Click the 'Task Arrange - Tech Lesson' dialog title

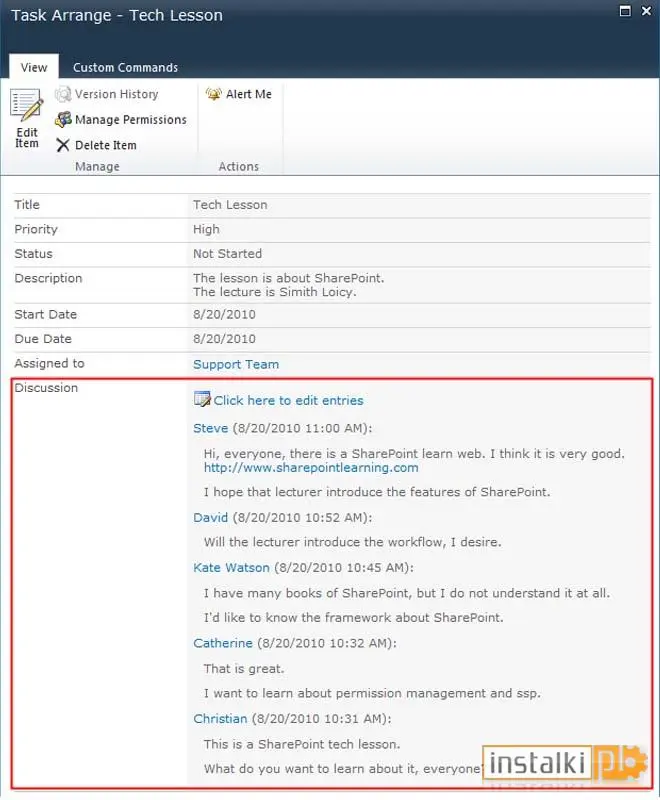[x=117, y=15]
